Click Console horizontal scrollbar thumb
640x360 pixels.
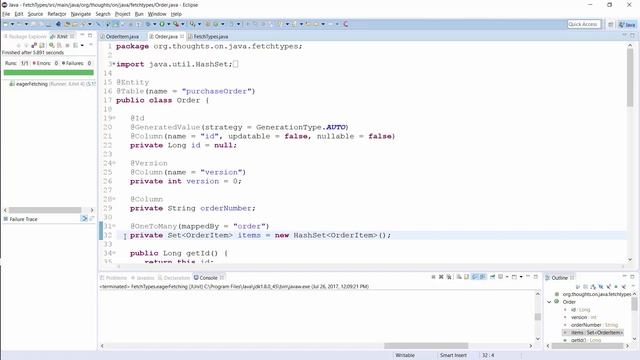(x=426, y=346)
